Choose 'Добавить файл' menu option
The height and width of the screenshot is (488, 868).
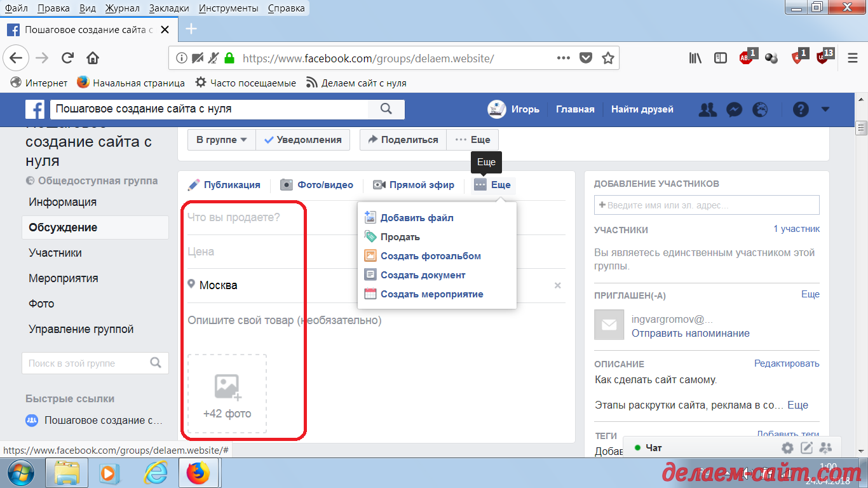(416, 218)
